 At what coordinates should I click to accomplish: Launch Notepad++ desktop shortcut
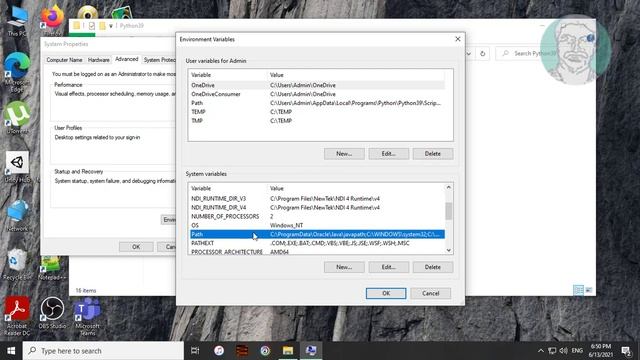pyautogui.click(x=52, y=268)
